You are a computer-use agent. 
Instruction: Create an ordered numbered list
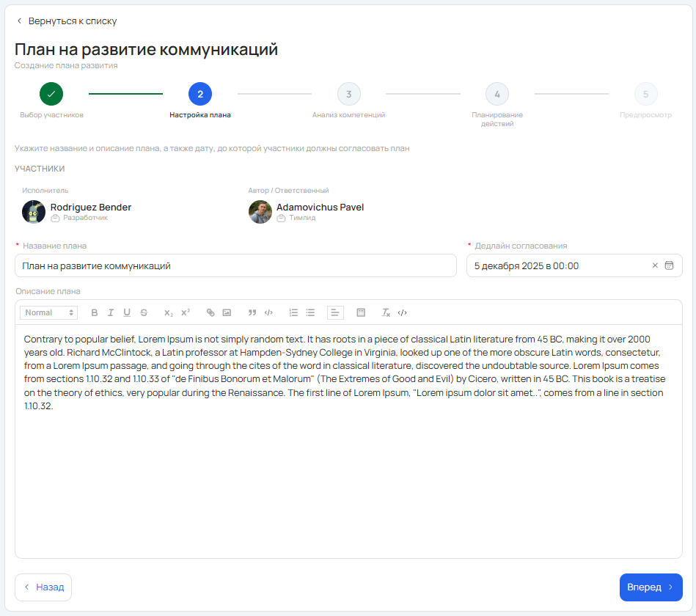click(x=293, y=312)
